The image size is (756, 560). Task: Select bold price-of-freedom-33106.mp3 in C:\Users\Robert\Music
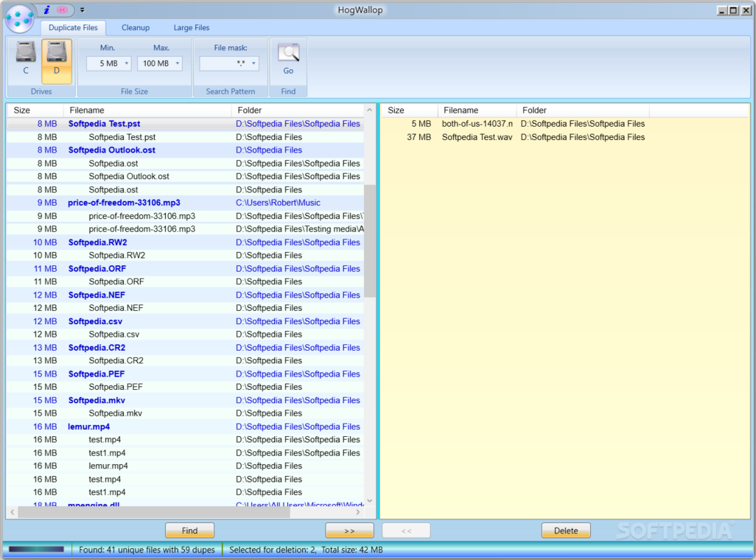click(x=185, y=202)
